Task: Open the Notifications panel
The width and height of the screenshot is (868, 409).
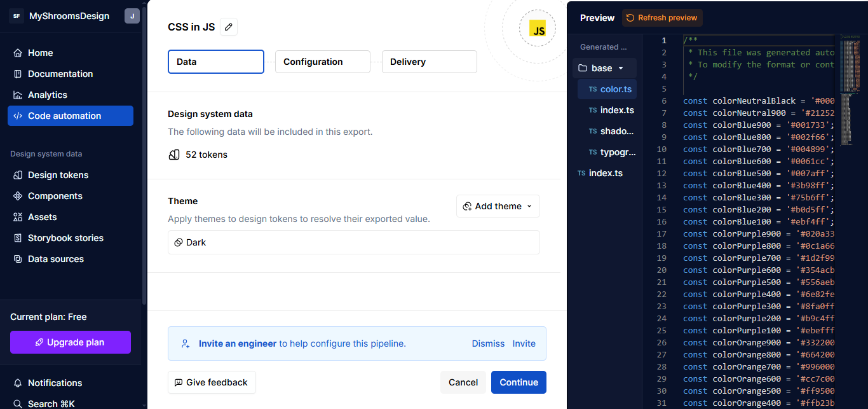Action: [55, 383]
